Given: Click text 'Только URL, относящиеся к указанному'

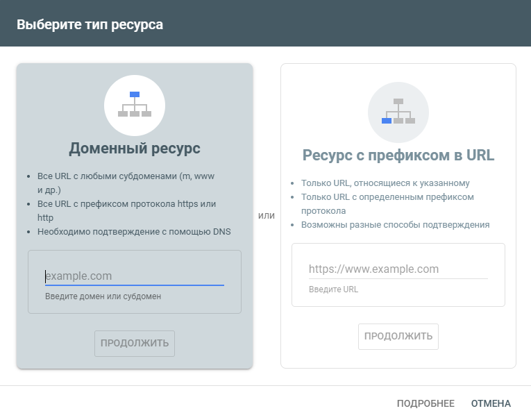Looking at the screenshot, I should click(385, 183).
